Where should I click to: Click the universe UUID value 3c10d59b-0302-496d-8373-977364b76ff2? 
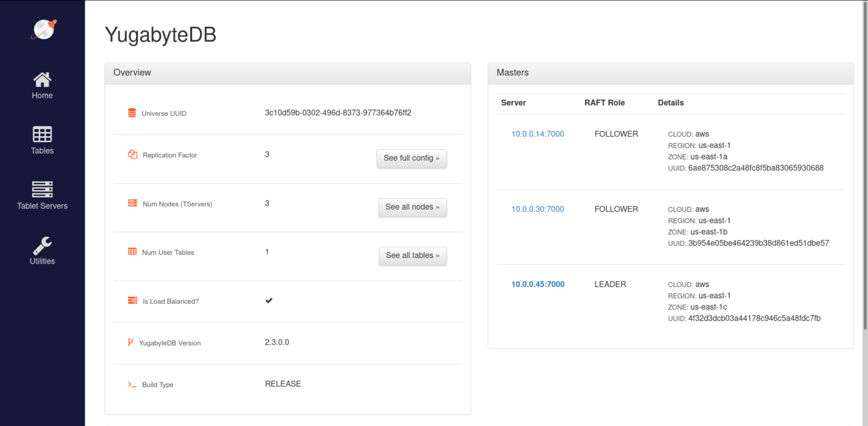click(338, 113)
